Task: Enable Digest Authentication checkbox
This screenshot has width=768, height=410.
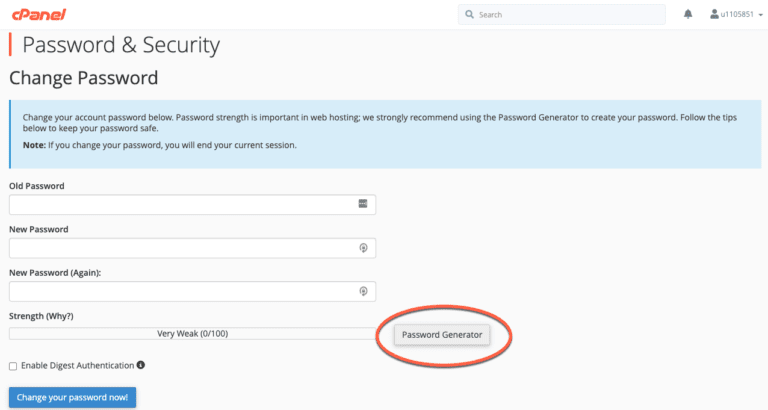Action: (13, 366)
